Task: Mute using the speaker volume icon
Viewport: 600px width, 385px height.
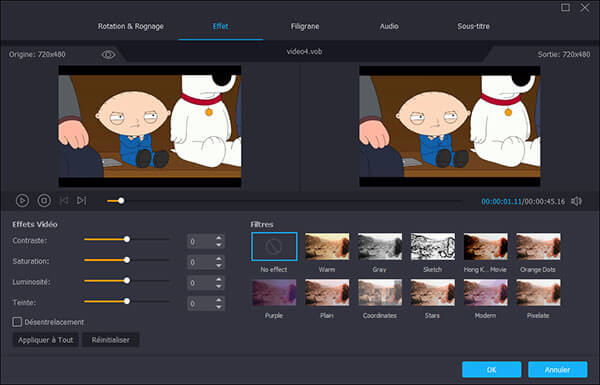Action: coord(576,201)
